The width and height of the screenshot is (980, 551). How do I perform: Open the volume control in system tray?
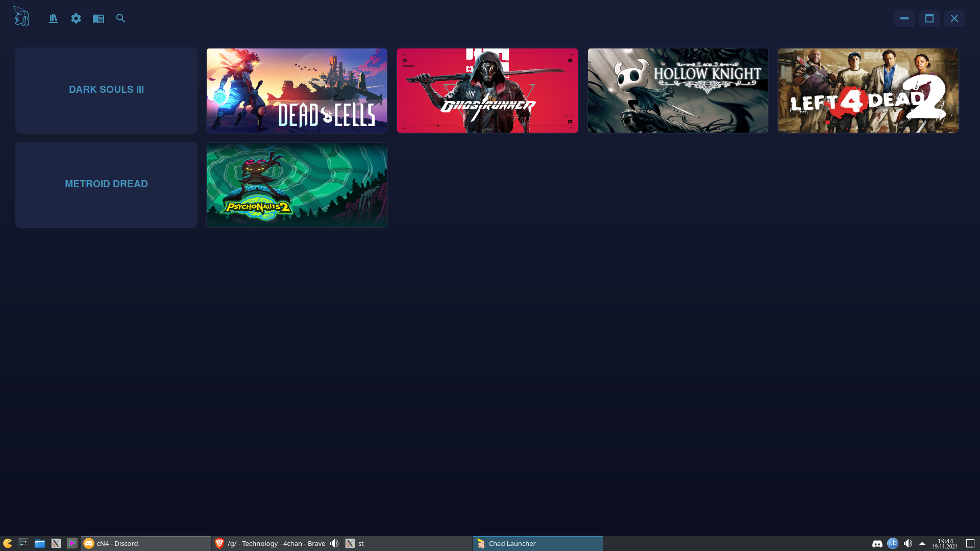(908, 543)
